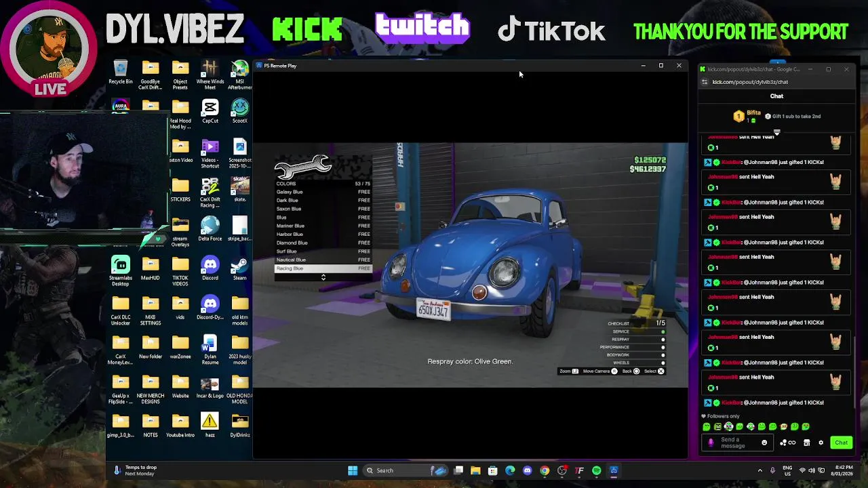This screenshot has width=868, height=488.
Task: Click the purple microphone icon in chat box
Action: point(711,443)
